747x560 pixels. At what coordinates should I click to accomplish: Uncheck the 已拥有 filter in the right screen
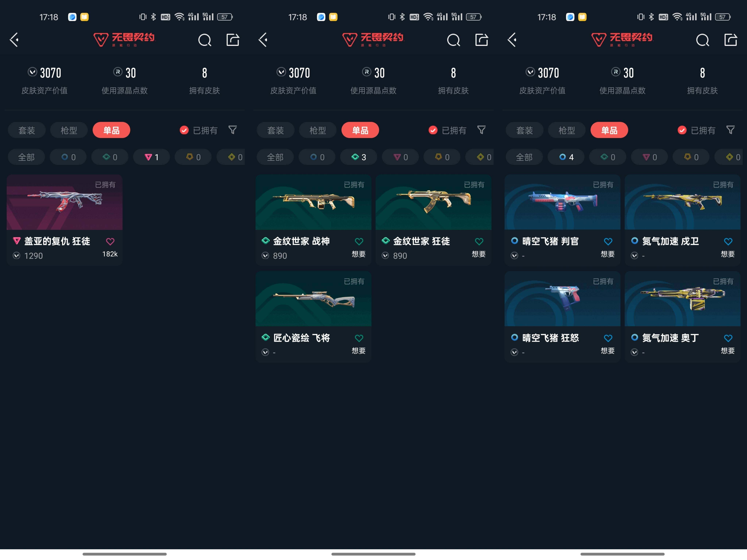[682, 130]
